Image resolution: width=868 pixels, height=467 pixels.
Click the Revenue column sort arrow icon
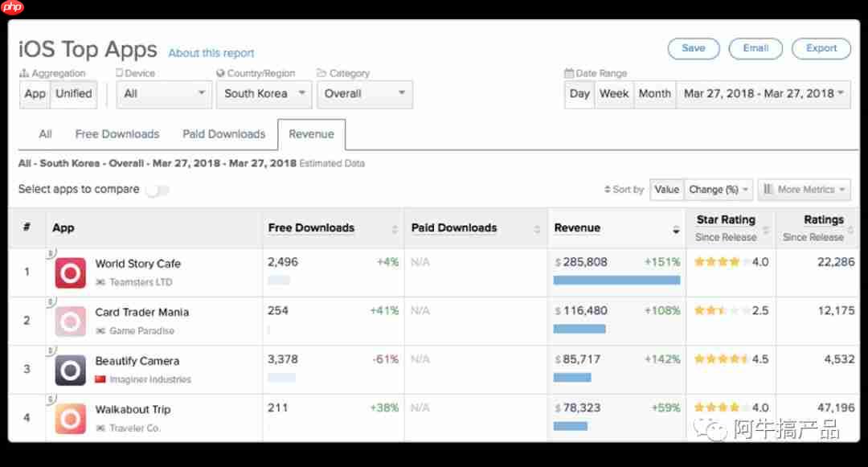(x=676, y=230)
